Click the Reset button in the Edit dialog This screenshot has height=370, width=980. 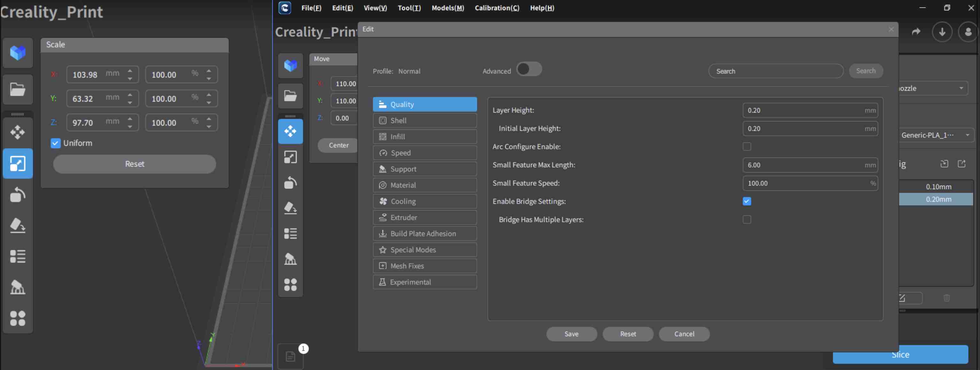pyautogui.click(x=628, y=334)
